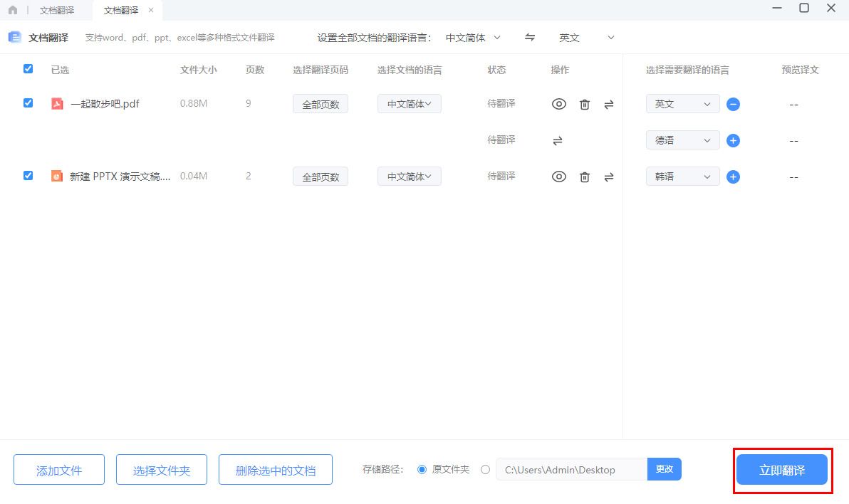Click 待翻译 status in the 德语 row
The height and width of the screenshot is (504, 849).
point(501,140)
